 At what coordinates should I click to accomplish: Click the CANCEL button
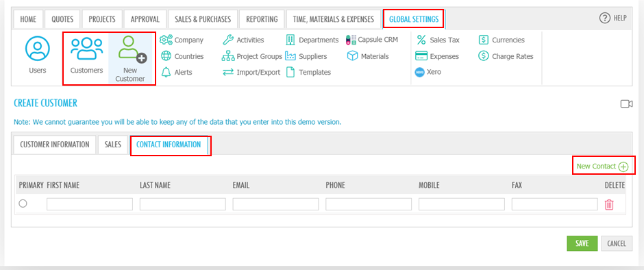(617, 243)
